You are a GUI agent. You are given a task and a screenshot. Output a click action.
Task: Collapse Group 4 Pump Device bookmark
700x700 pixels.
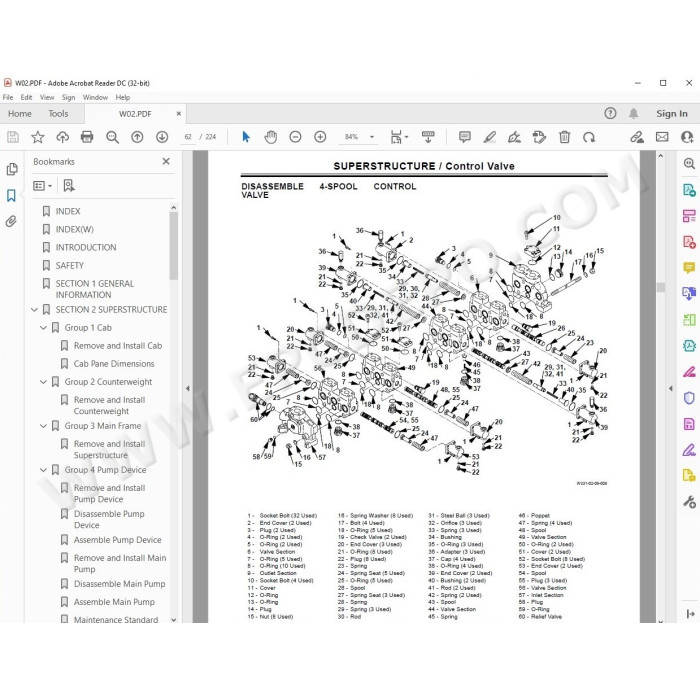click(43, 470)
